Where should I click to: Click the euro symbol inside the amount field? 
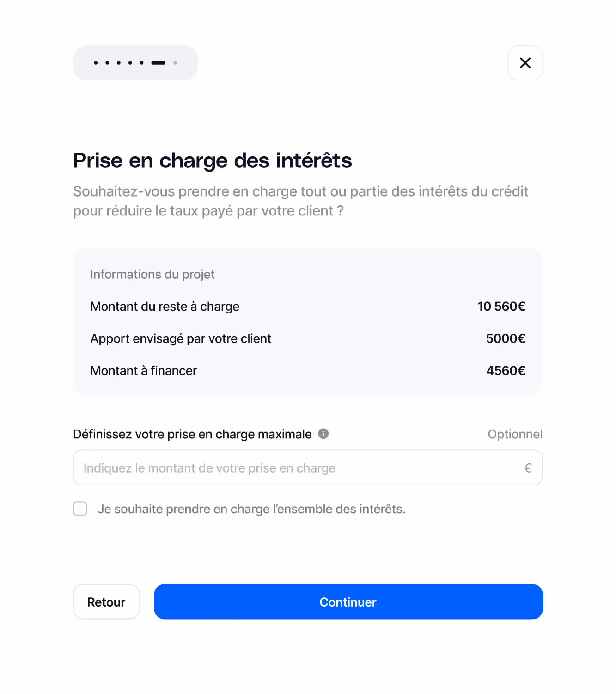tap(528, 468)
